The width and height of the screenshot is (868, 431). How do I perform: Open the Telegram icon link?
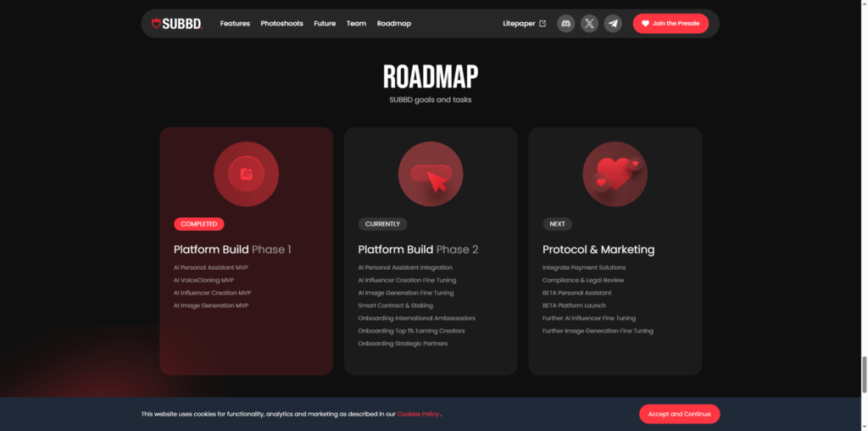click(613, 23)
